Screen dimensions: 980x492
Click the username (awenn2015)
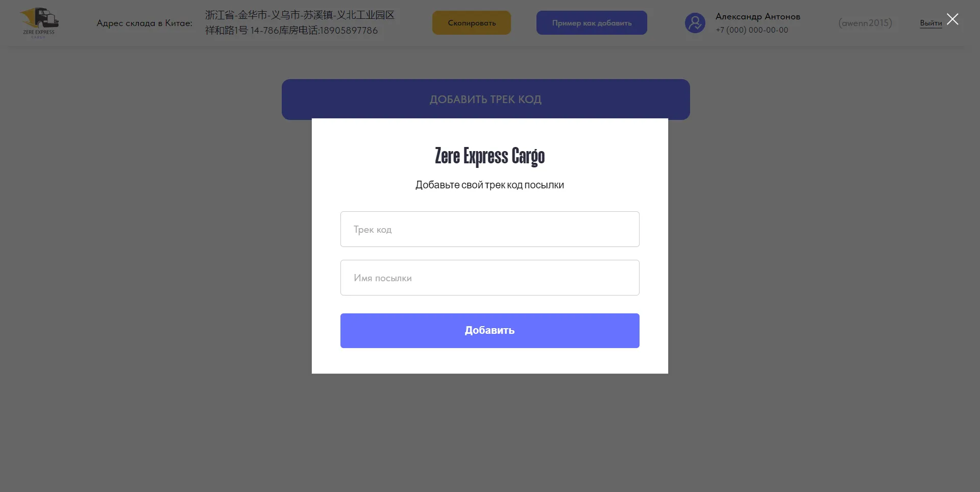[x=865, y=23]
